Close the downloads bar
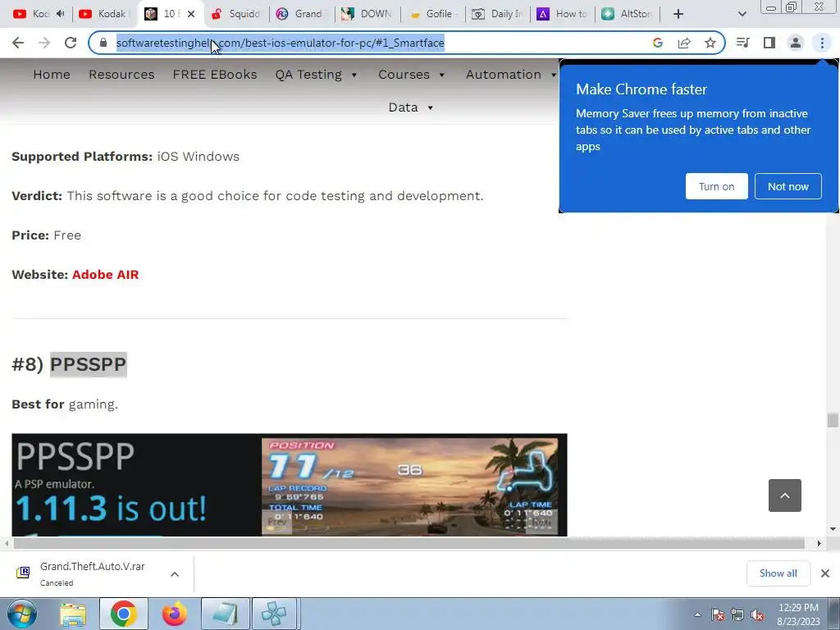Image resolution: width=840 pixels, height=630 pixels. [x=825, y=573]
